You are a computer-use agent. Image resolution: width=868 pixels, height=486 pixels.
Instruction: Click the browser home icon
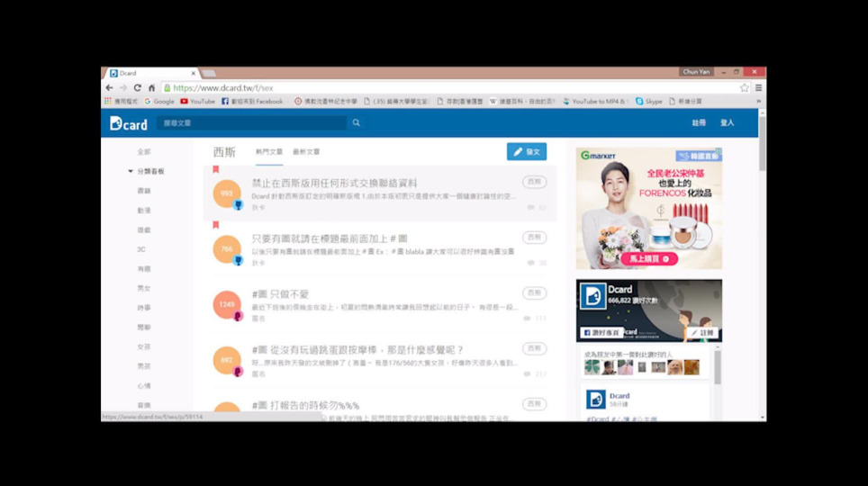point(151,88)
